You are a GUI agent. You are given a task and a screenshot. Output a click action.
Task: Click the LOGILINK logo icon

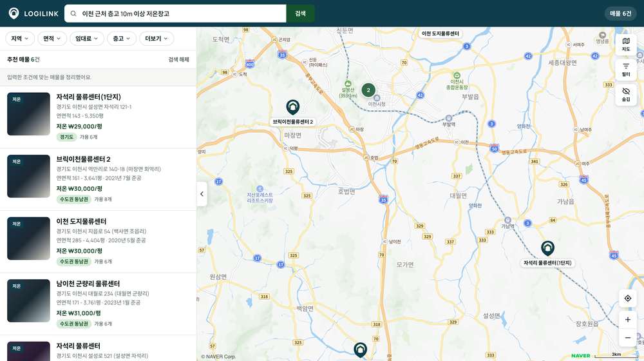pyautogui.click(x=14, y=14)
